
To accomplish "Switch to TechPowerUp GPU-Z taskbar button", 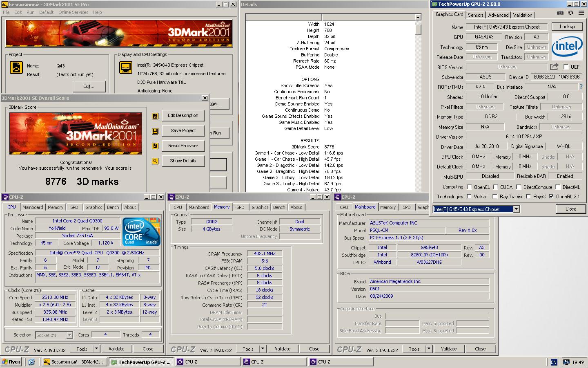I will tap(141, 362).
